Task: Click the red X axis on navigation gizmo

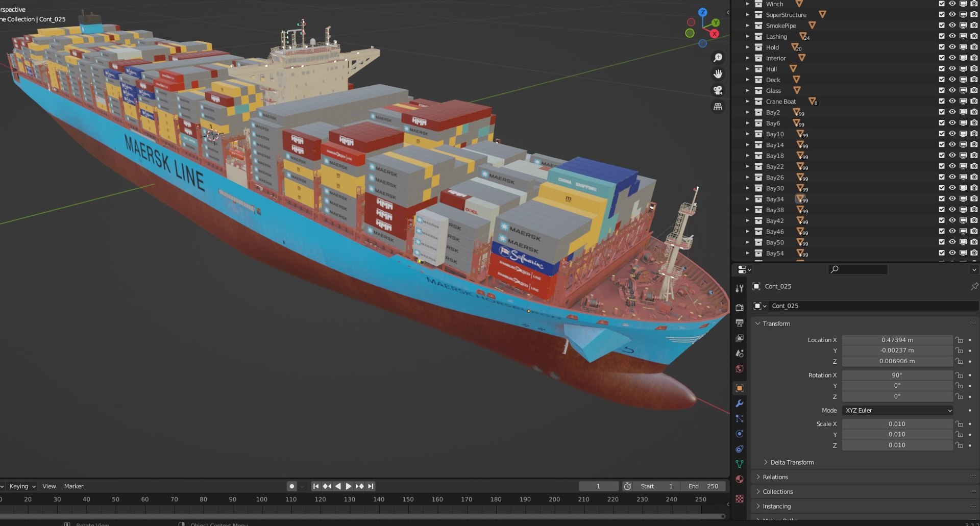Action: (x=715, y=34)
